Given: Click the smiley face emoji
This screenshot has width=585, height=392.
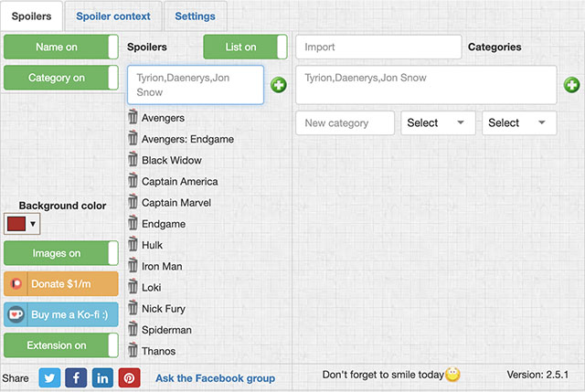Looking at the screenshot, I should pos(452,374).
